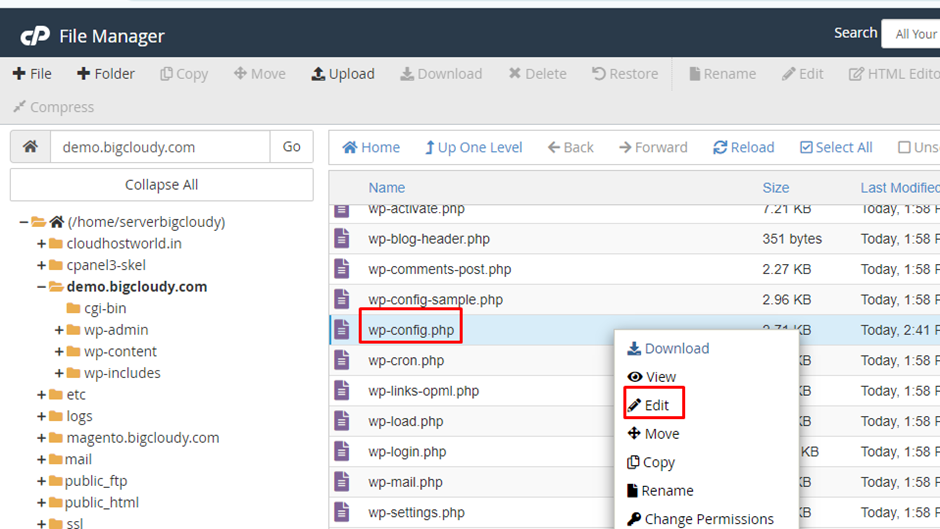Click the Back navigation link
The height and width of the screenshot is (529, 940).
click(x=570, y=148)
